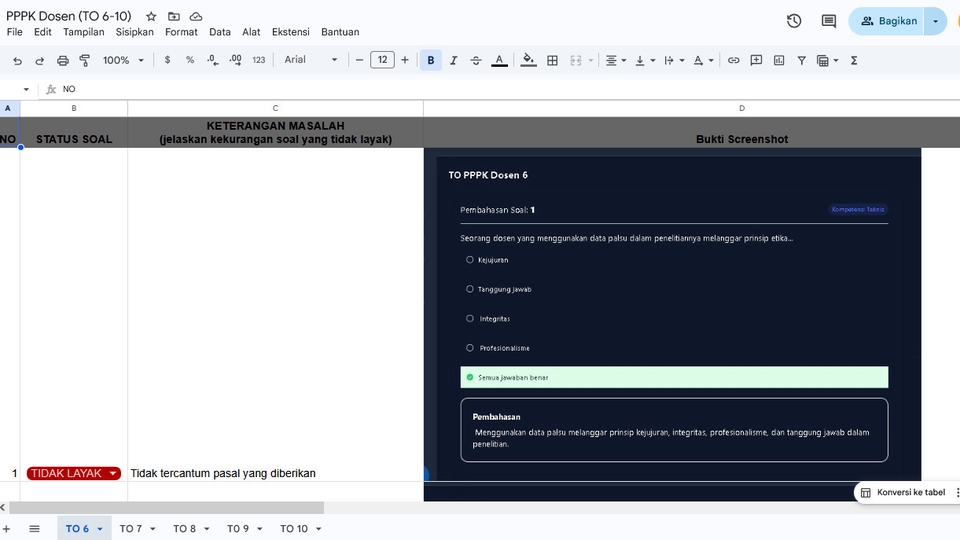Screen dimensions: 960x540
Task: Open more number formats (123)
Action: click(x=258, y=60)
